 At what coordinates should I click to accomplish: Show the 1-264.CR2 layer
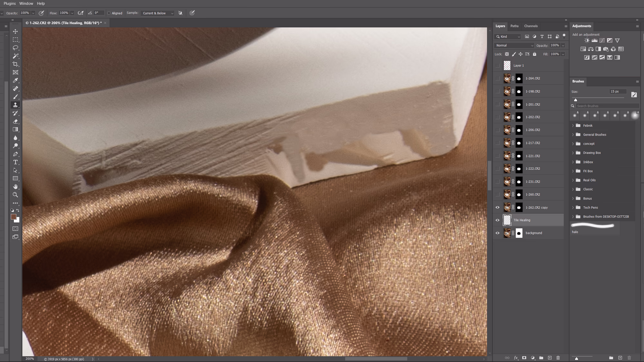click(497, 79)
